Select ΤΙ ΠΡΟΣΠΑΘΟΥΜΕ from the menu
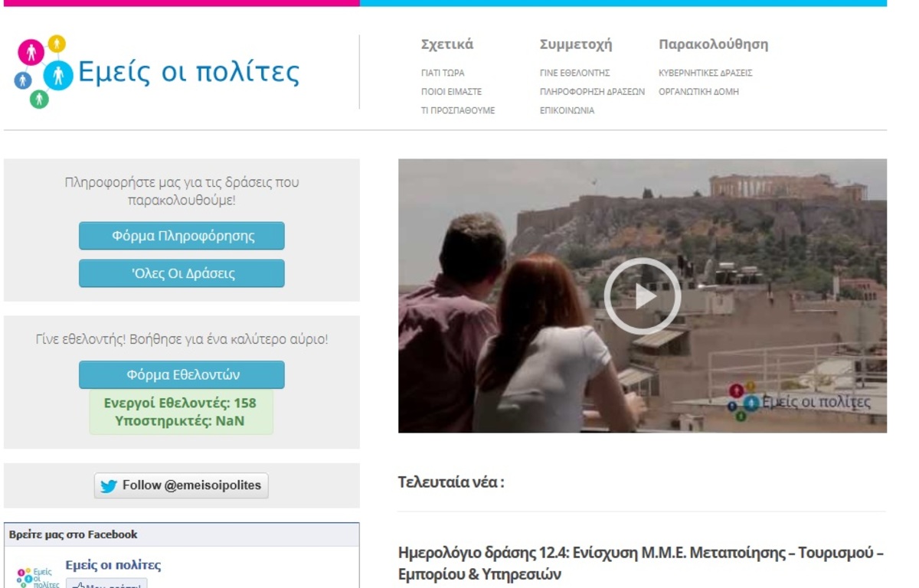 point(458,110)
